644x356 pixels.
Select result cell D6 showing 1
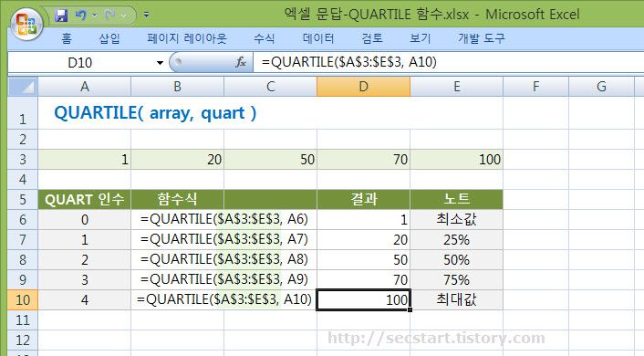coord(363,219)
